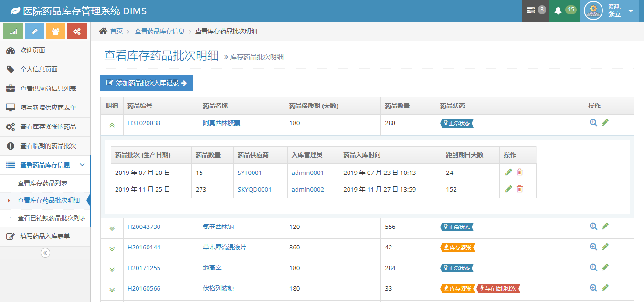
Task: Open 个人信息页面 in sidebar
Action: pos(45,69)
